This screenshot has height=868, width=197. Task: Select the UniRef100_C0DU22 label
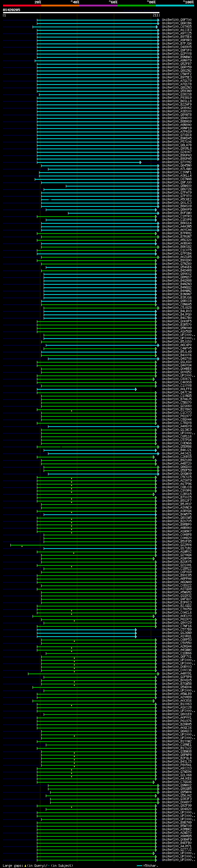point(177,585)
